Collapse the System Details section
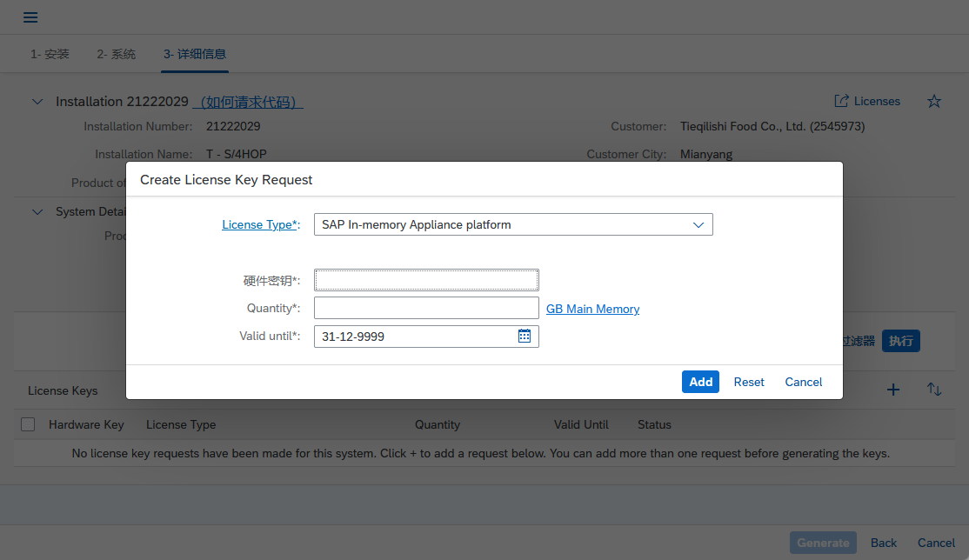This screenshot has height=560, width=969. tap(37, 211)
